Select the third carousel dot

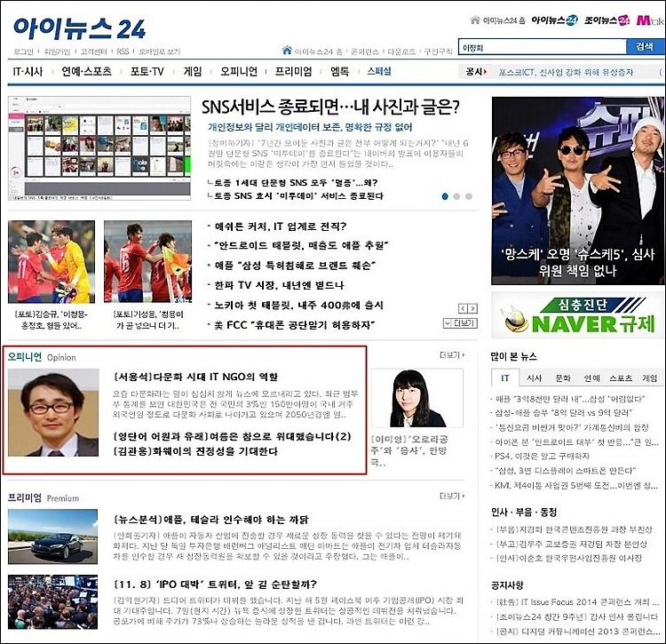(x=469, y=196)
